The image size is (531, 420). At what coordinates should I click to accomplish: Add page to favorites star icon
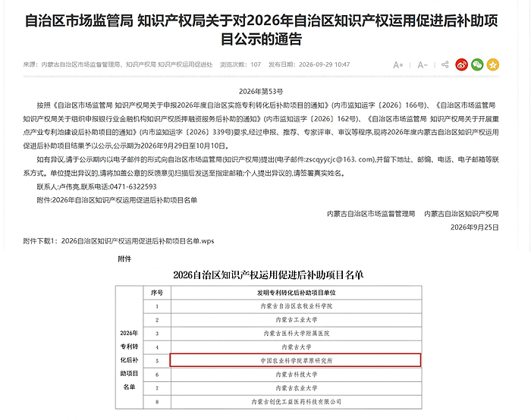click(493, 64)
